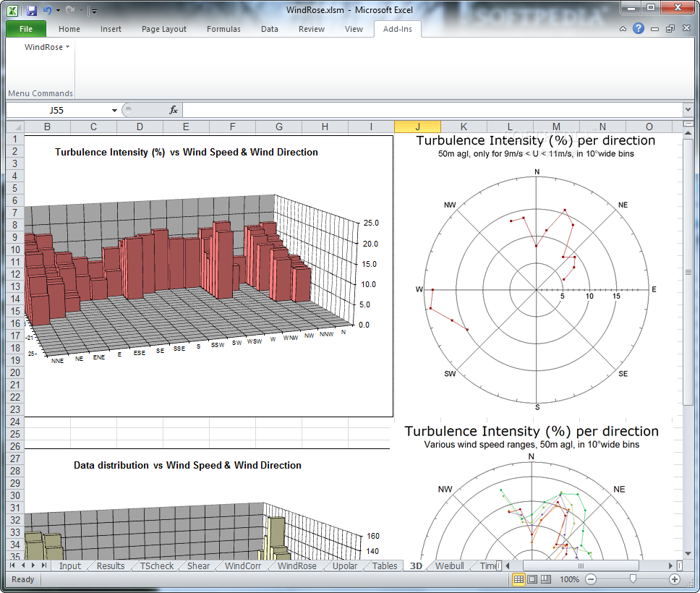Switch to the Formulas ribbon tab
700x593 pixels.
coord(223,29)
